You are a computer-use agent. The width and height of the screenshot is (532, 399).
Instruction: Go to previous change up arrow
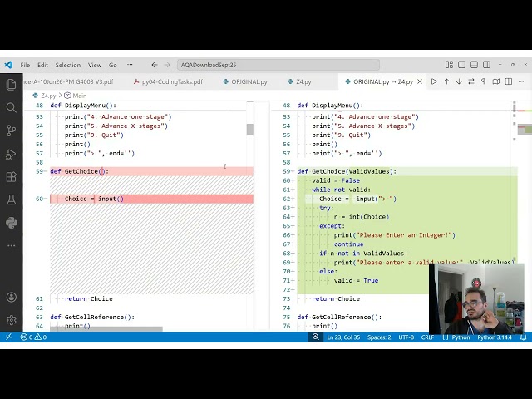[446, 81]
